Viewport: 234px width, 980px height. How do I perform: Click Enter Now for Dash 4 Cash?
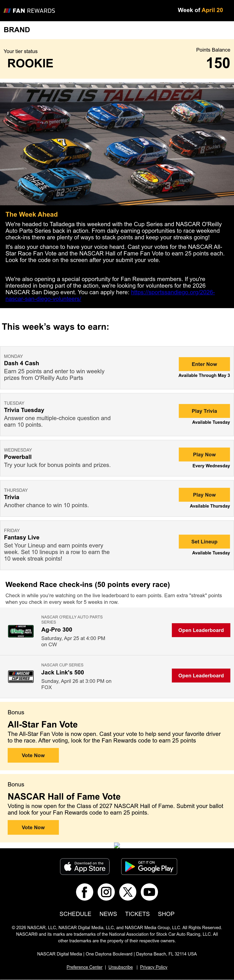click(204, 364)
